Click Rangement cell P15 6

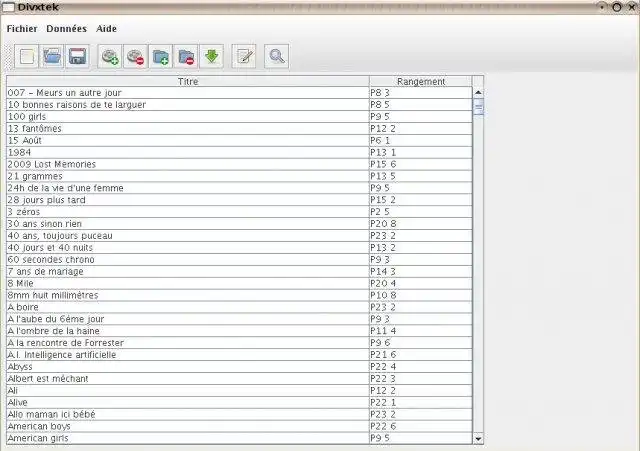(x=421, y=164)
